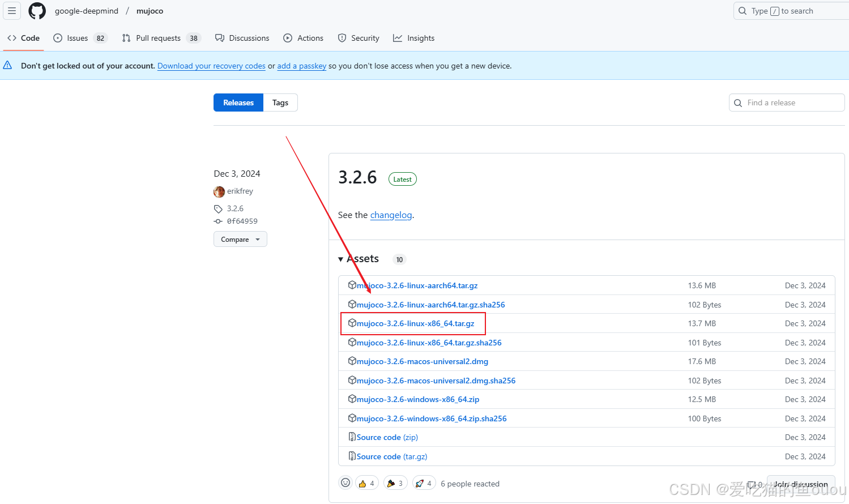Viewport: 849px width, 504px height.
Task: Switch to the Insights tab
Action: point(414,38)
